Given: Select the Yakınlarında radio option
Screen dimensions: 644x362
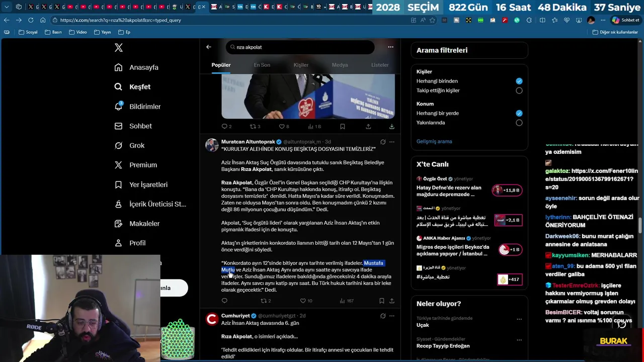Looking at the screenshot, I should 519,123.
